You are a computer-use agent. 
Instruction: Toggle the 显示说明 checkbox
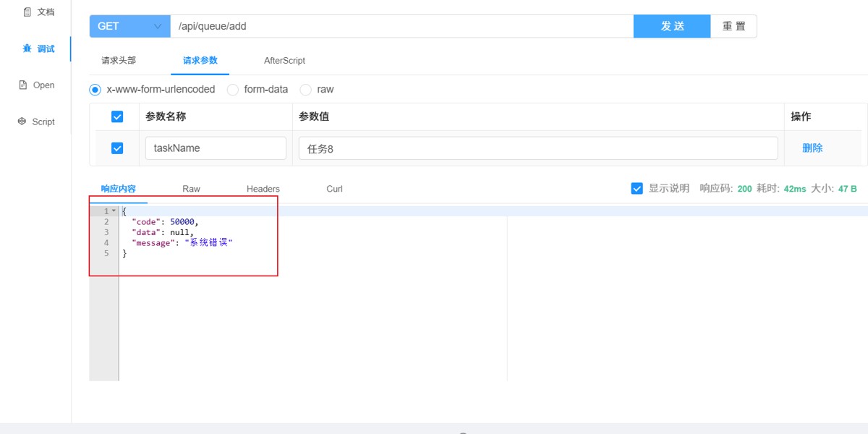pyautogui.click(x=637, y=189)
